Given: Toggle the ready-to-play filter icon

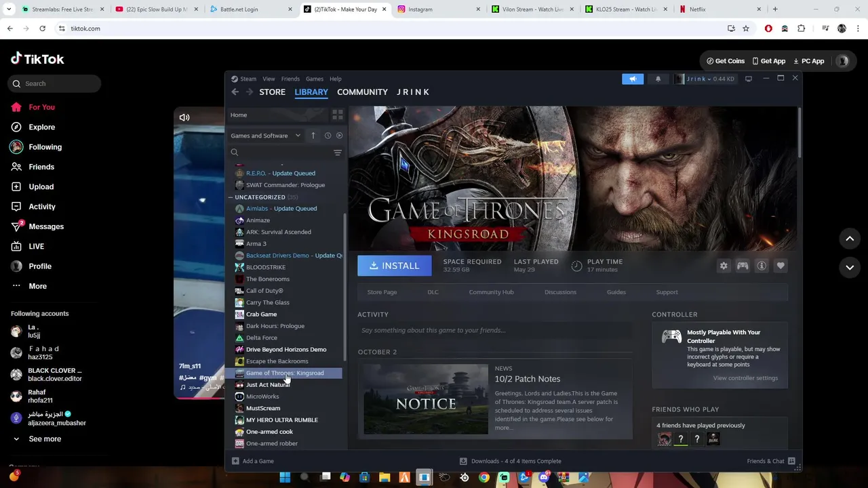Looking at the screenshot, I should tap(339, 136).
